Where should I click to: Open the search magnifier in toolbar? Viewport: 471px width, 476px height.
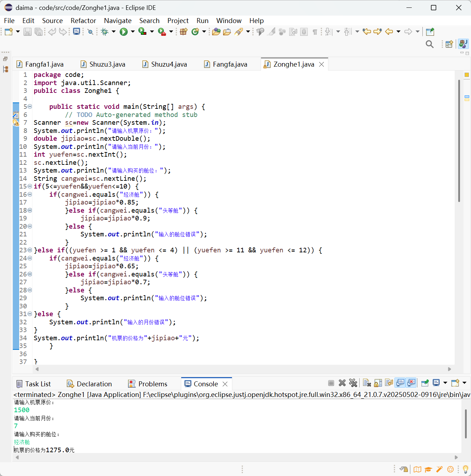click(430, 44)
